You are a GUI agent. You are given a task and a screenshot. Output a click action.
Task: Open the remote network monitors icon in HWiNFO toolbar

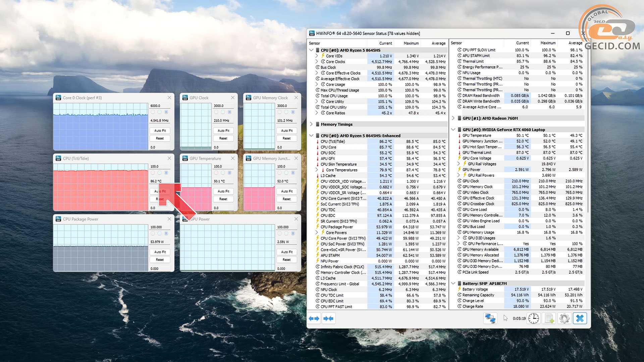click(x=490, y=318)
